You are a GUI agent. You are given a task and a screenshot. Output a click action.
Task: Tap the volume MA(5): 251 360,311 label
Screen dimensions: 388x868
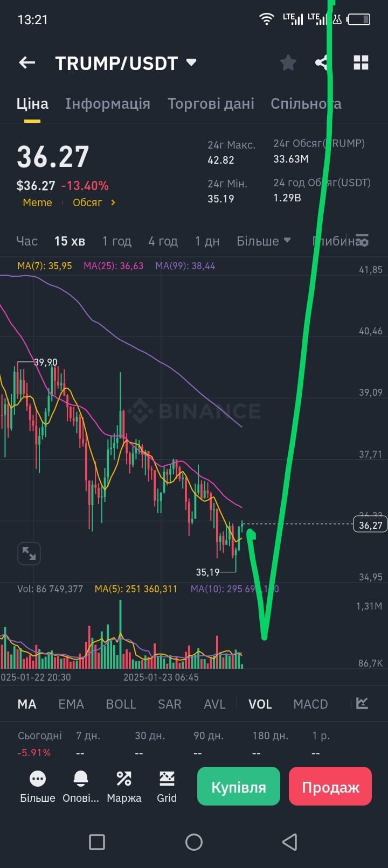point(136,589)
